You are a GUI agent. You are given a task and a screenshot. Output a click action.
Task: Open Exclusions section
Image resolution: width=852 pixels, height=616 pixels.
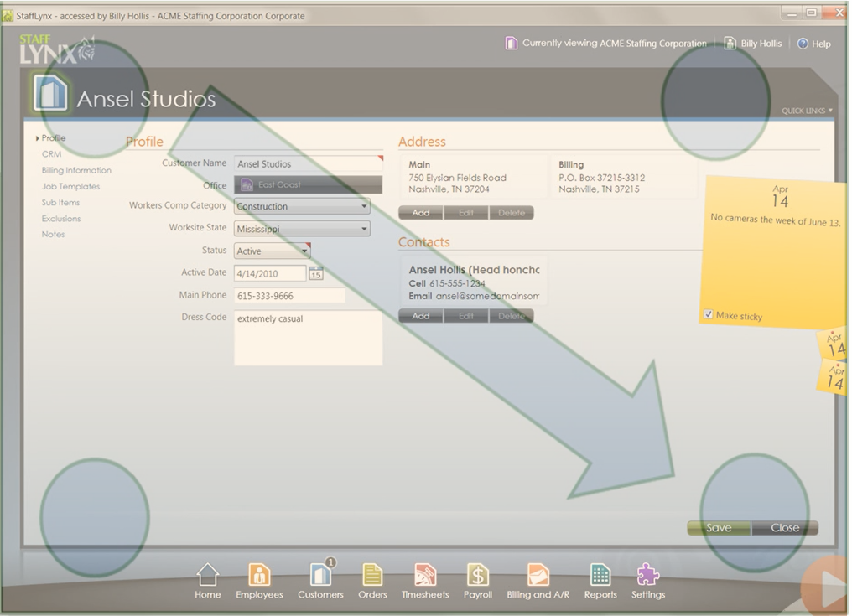coord(61,219)
